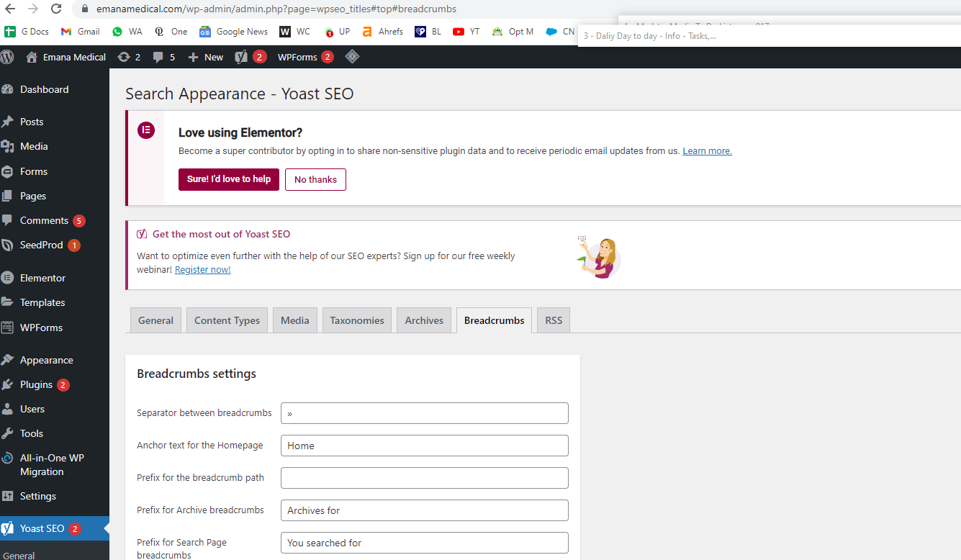Dismiss Elementor notice with No thanks

pyautogui.click(x=315, y=179)
